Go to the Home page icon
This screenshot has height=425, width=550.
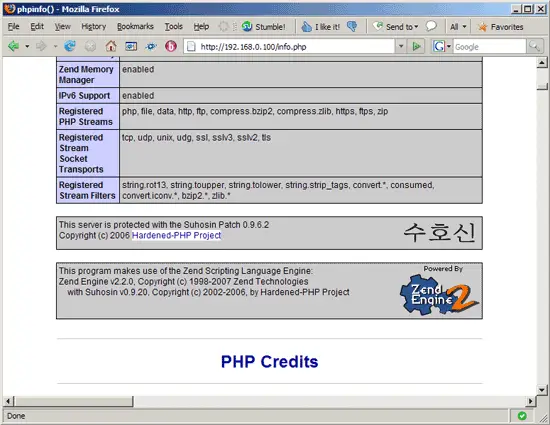point(111,46)
